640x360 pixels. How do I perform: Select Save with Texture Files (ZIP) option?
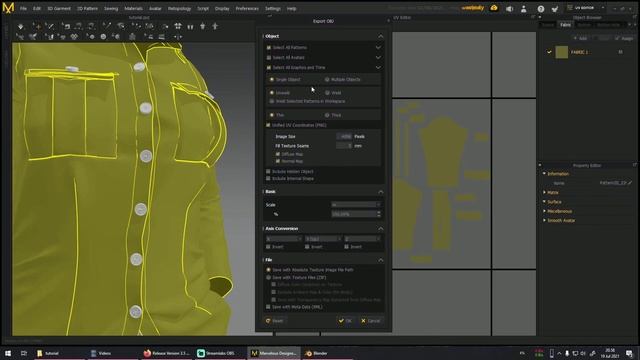pos(269,277)
